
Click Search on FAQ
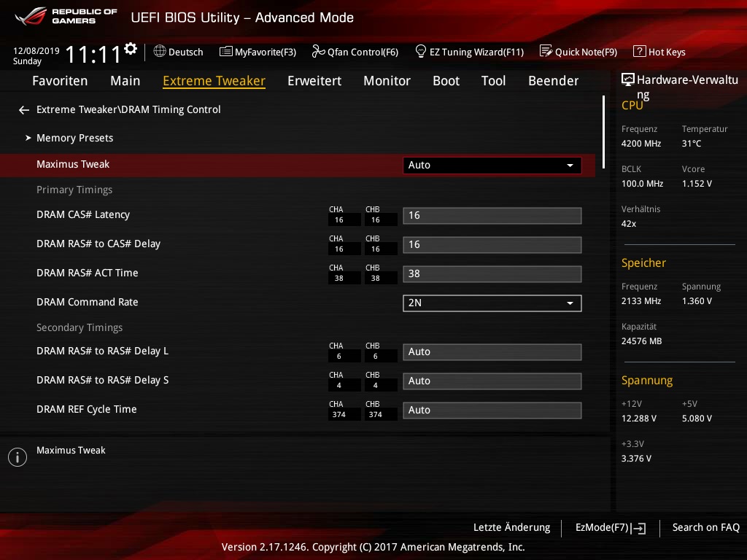pos(705,528)
